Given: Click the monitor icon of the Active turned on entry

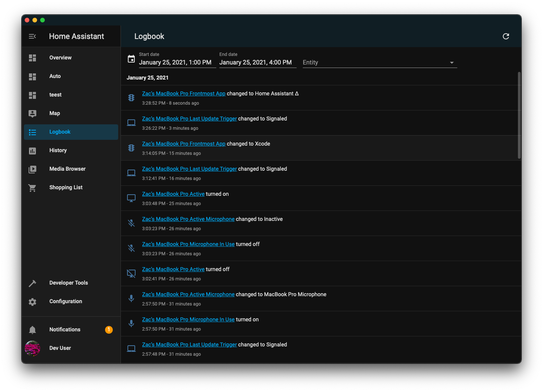Looking at the screenshot, I should 131,198.
